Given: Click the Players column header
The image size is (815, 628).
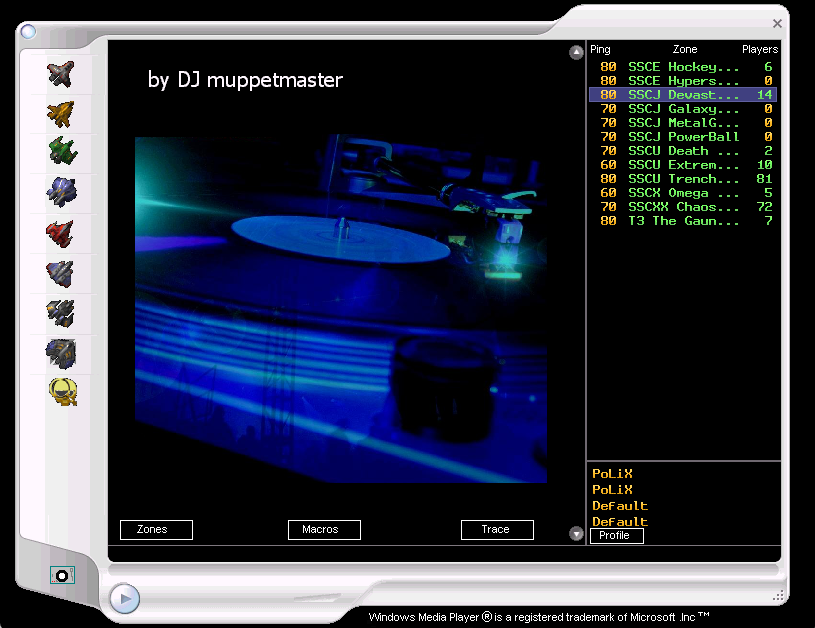Looking at the screenshot, I should point(760,49).
